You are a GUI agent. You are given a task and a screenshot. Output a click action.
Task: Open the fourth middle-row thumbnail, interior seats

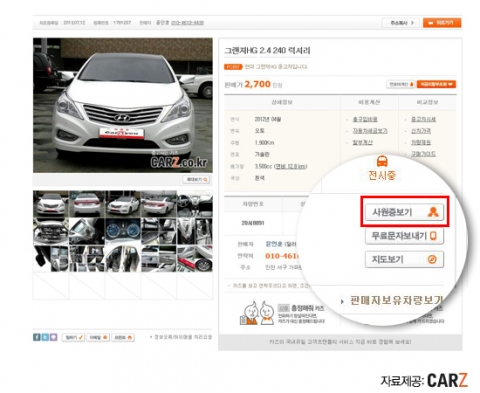tap(159, 231)
